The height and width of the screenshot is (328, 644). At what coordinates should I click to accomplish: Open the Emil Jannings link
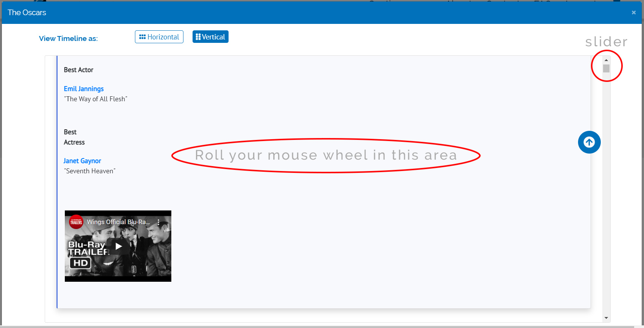[x=84, y=89]
